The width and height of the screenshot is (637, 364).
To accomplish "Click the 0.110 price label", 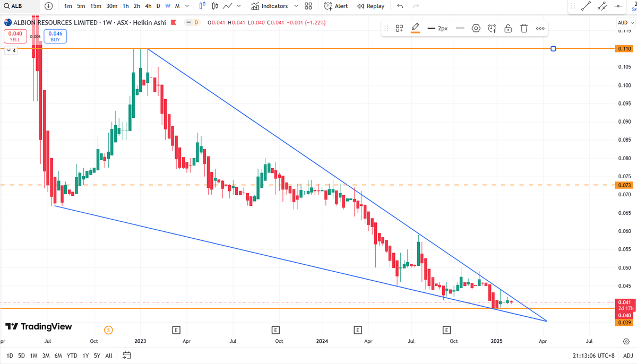I will tap(624, 49).
